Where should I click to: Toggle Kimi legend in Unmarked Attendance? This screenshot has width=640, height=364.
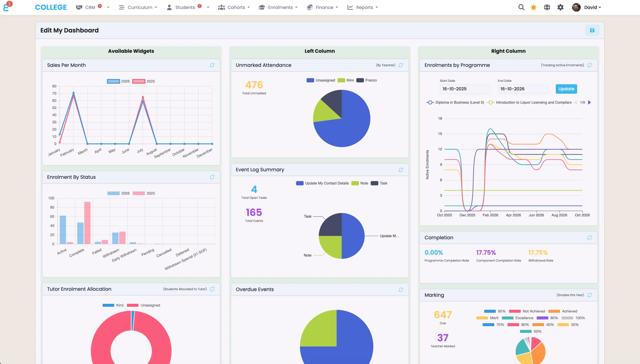click(345, 80)
